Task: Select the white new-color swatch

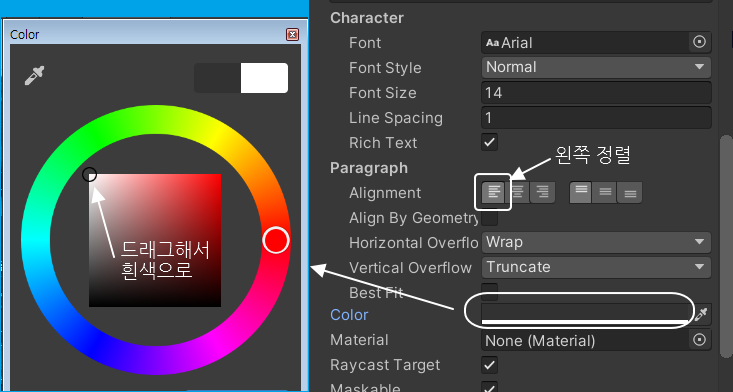Action: (x=264, y=78)
